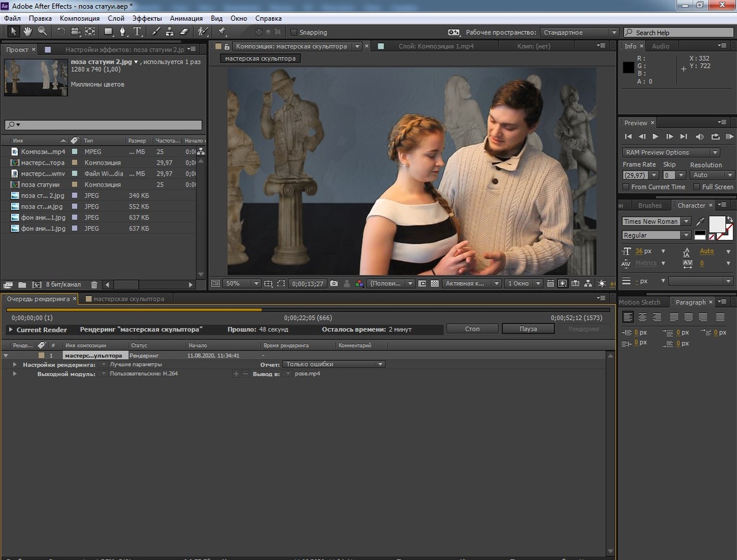Click the black and white swatch button
The height and width of the screenshot is (560, 737).
700,235
